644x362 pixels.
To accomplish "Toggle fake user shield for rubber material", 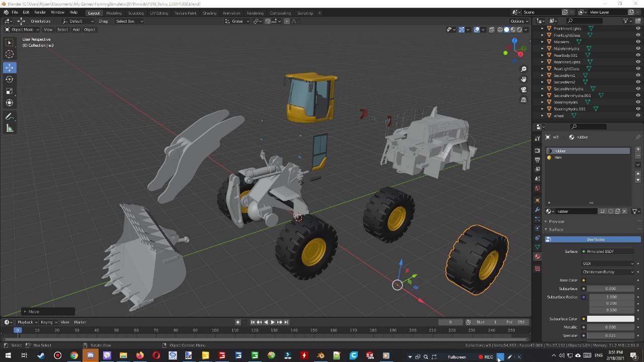I will pos(611,211).
